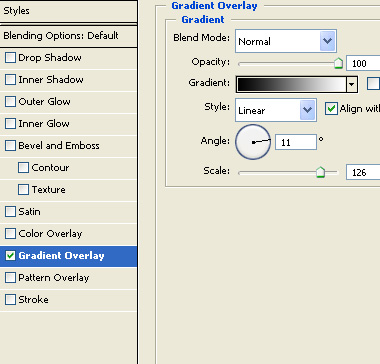Enable the Pattern Overlay checkbox
Viewport: 380px width, 364px height.
10,278
